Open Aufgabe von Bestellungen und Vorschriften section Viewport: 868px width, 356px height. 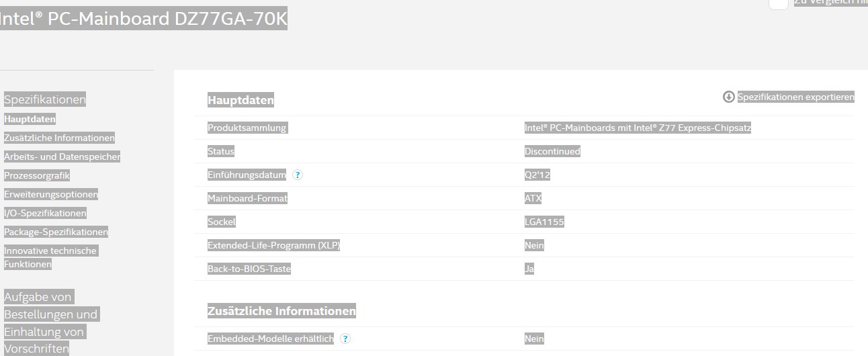(51, 322)
